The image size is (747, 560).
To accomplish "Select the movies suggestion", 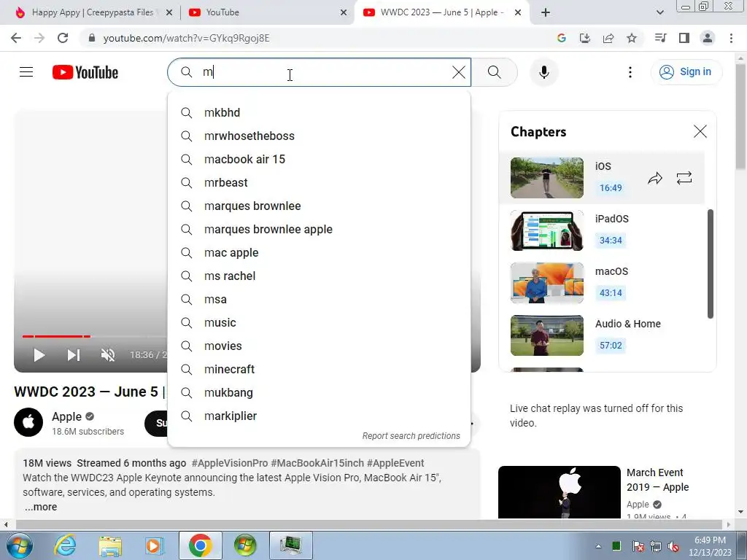I will click(x=319, y=346).
